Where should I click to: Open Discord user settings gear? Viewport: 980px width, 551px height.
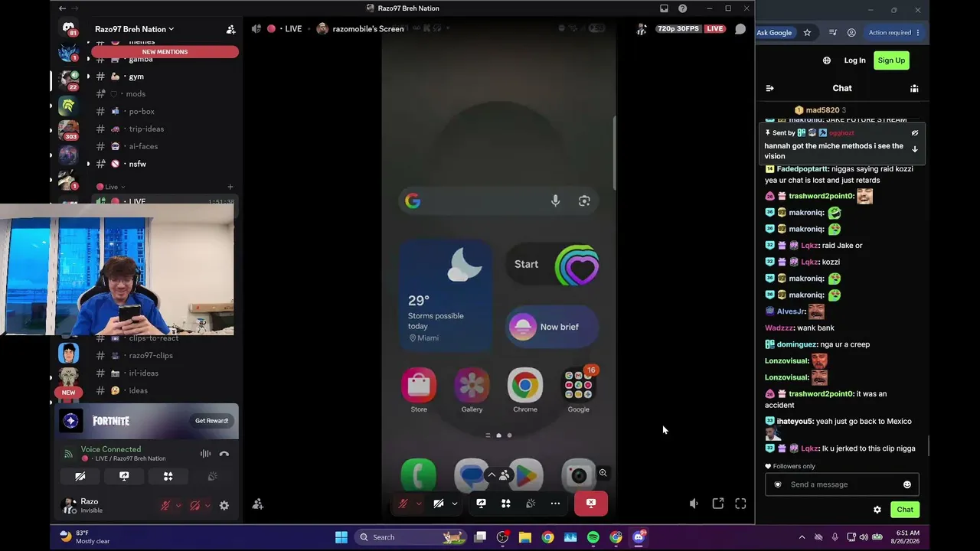(x=224, y=505)
